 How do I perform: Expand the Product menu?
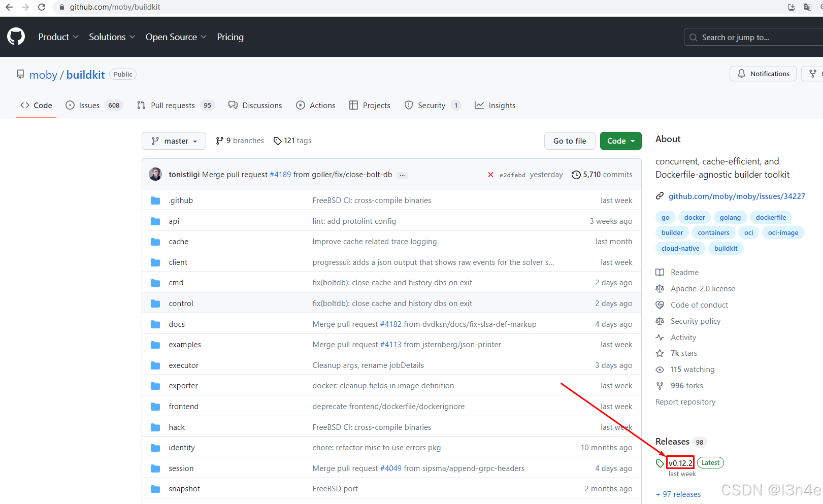pos(58,37)
